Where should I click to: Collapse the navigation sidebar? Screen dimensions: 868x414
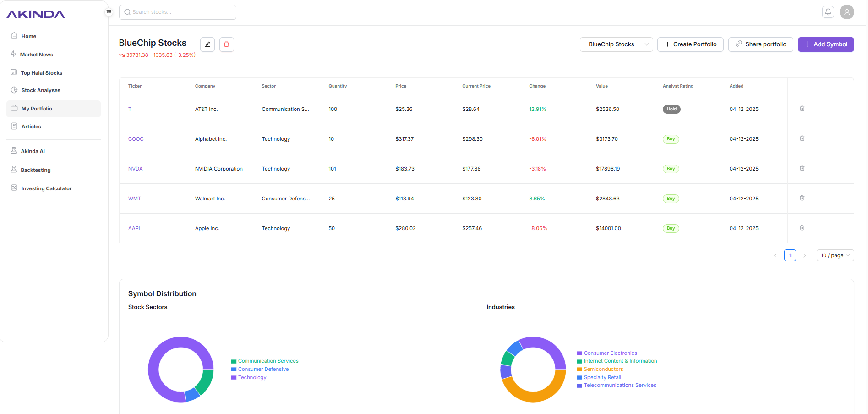(109, 12)
